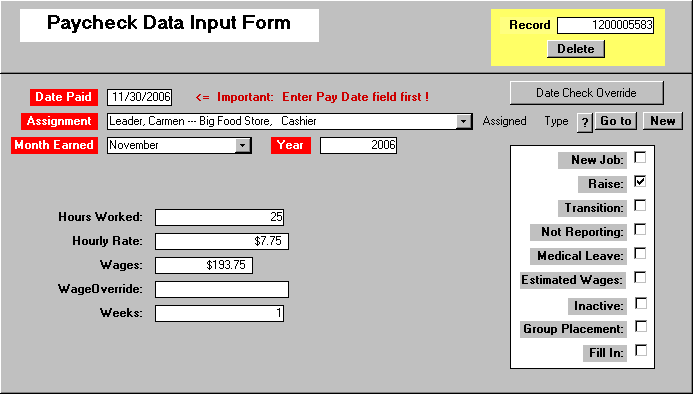Focus the Year input field
The height and width of the screenshot is (394, 693).
click(358, 145)
